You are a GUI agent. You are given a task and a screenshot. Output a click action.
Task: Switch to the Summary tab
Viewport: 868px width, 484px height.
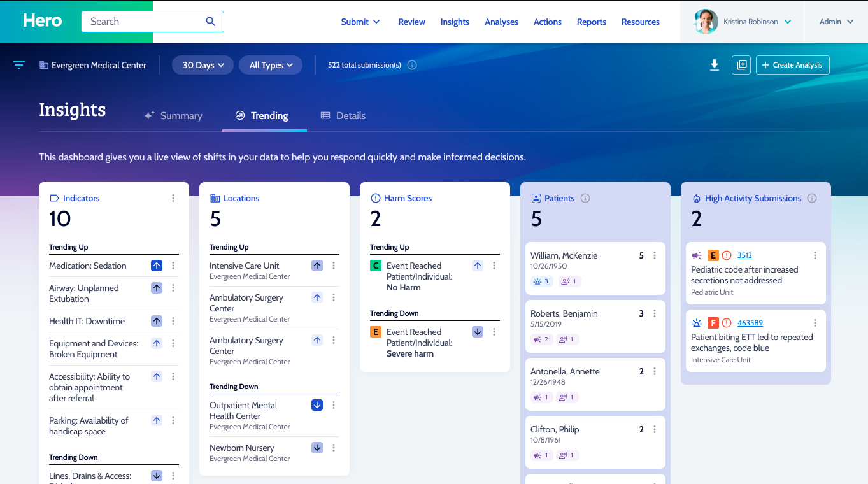[x=173, y=116]
